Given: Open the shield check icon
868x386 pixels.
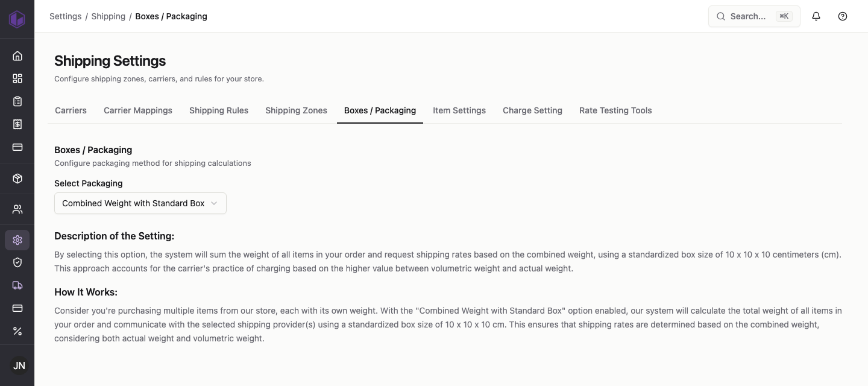Looking at the screenshot, I should pos(17,262).
